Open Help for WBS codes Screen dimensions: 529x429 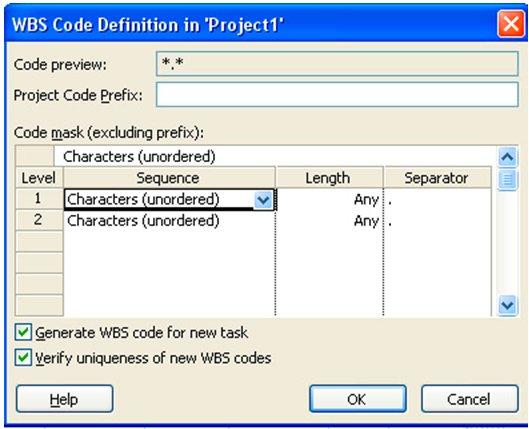pos(64,399)
